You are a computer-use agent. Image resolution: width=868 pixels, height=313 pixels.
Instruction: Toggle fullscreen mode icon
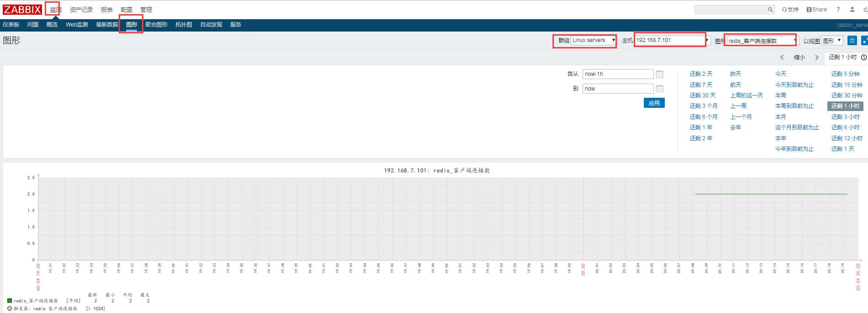pyautogui.click(x=864, y=40)
